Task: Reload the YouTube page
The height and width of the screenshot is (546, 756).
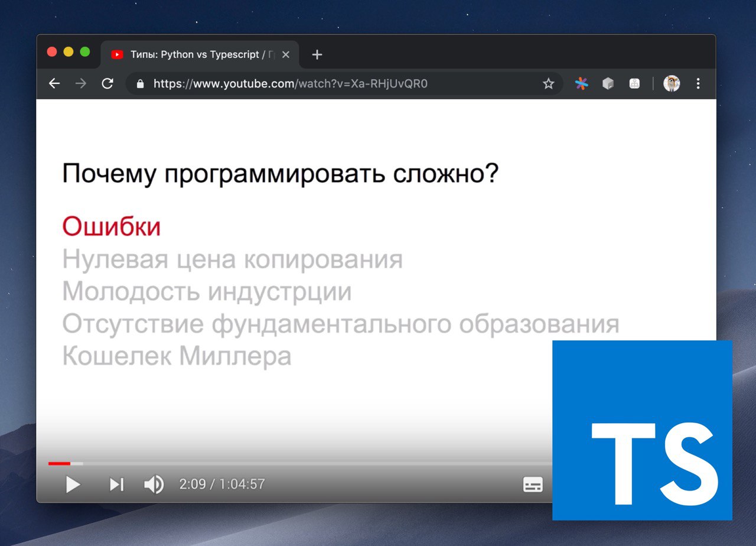Action: pos(107,84)
